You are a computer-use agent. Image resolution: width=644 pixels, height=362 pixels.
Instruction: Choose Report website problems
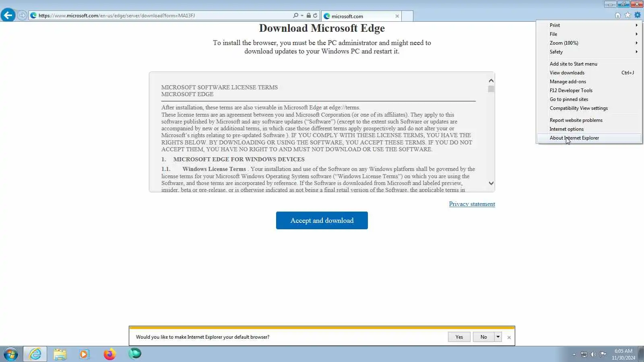coord(589,120)
